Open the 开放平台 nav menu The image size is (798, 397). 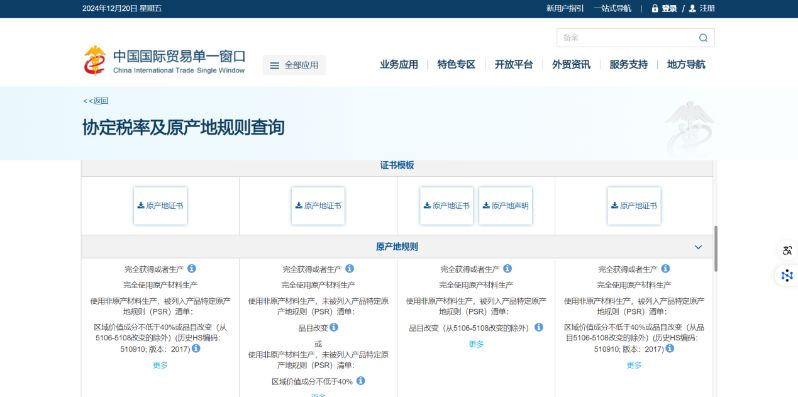pyautogui.click(x=514, y=65)
